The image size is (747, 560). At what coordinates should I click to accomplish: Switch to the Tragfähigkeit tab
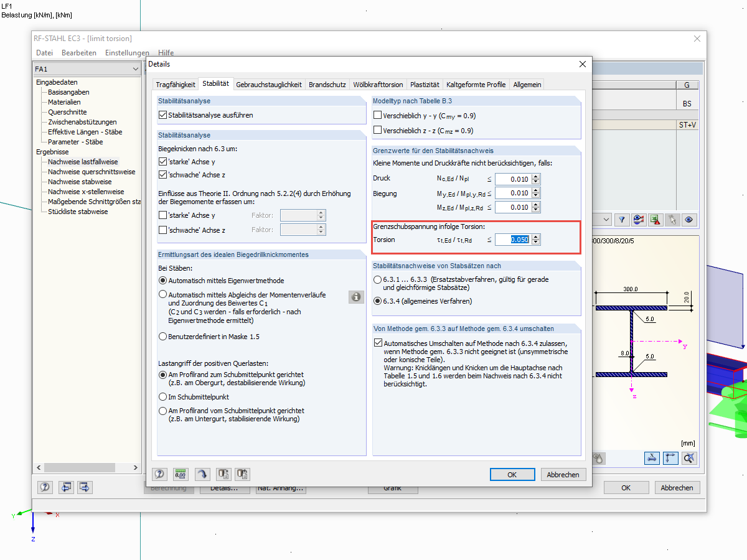tap(176, 85)
